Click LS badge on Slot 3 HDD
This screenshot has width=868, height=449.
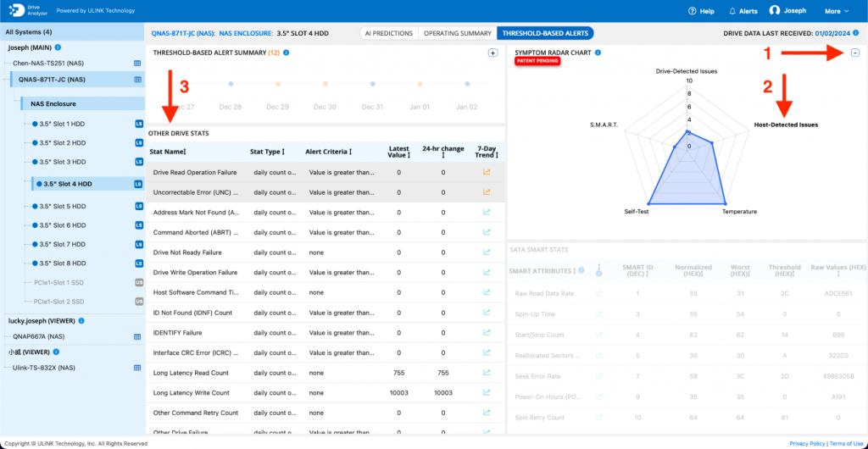tap(139, 162)
